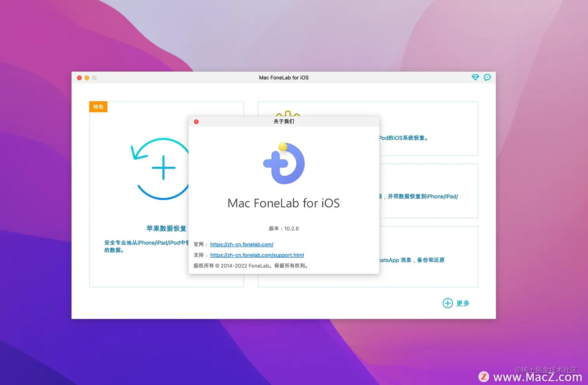Image resolution: width=588 pixels, height=385 pixels.
Task: Click the iOS系统恢复 description text
Action: [x=404, y=138]
